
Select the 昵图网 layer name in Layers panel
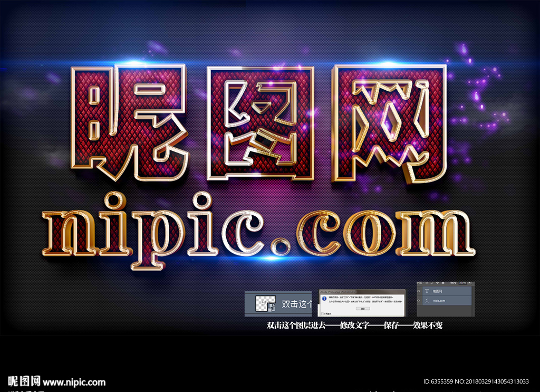(437, 291)
